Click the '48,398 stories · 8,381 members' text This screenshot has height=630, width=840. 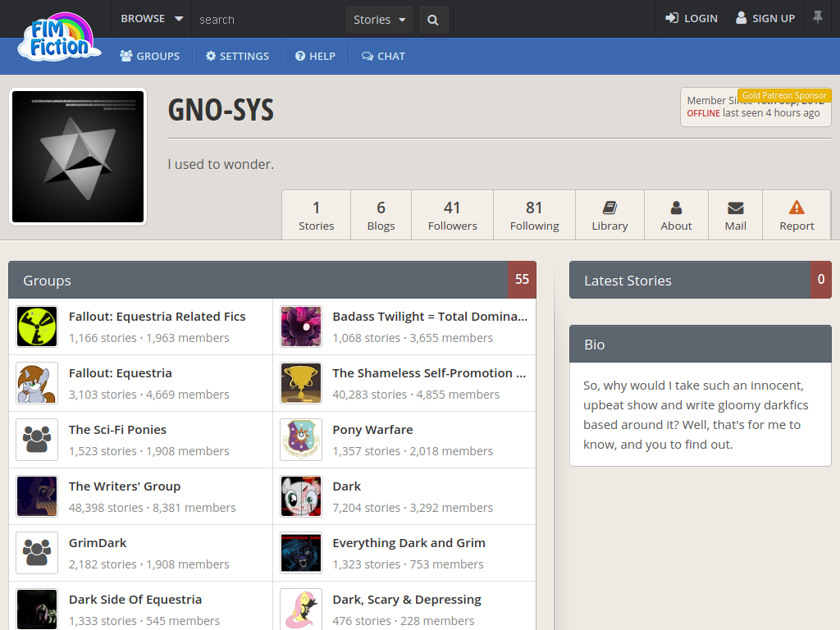tap(152, 508)
